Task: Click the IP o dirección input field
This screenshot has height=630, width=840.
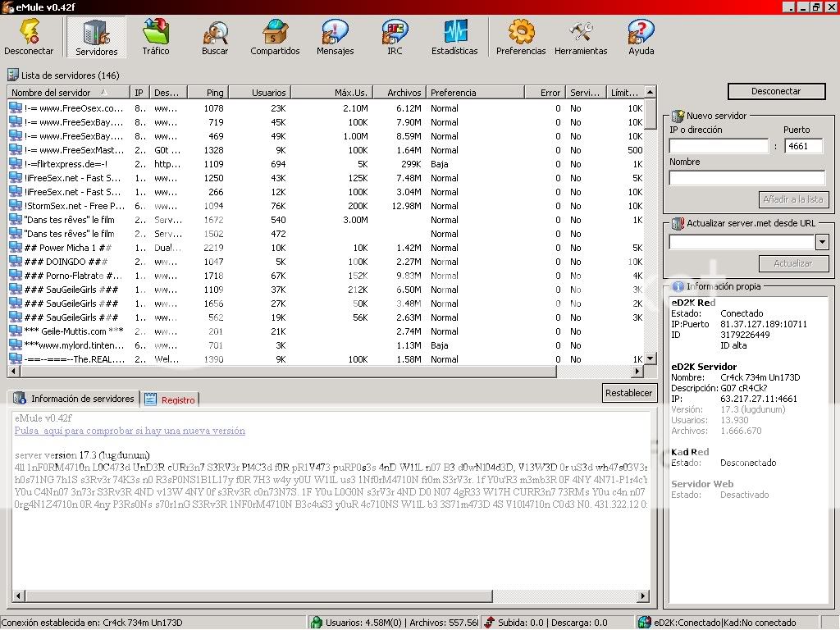Action: [x=718, y=146]
